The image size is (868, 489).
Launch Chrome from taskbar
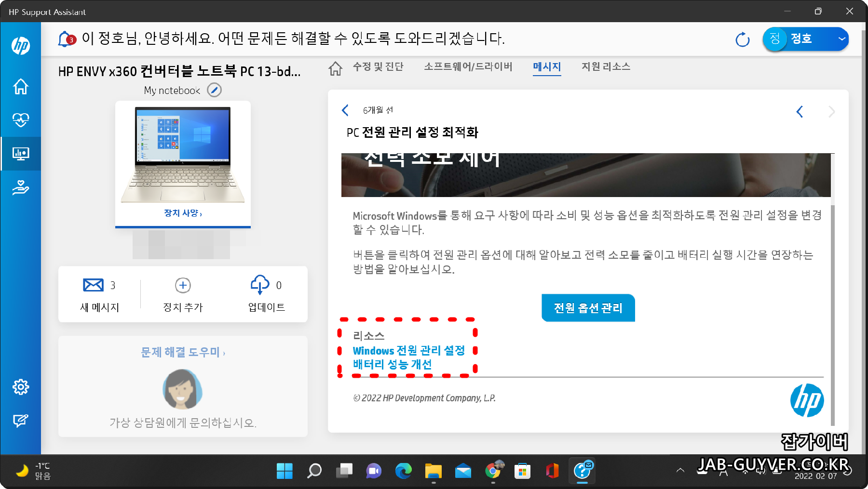(493, 471)
